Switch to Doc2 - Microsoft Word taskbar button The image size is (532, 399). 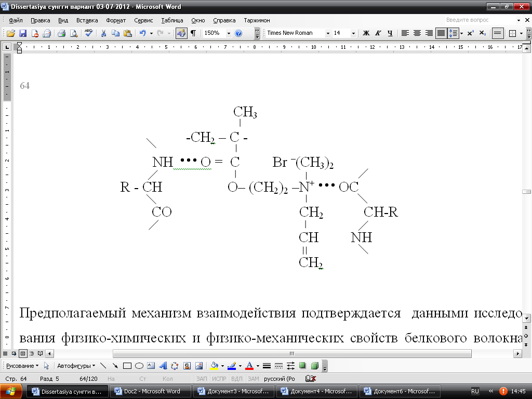coord(150,391)
